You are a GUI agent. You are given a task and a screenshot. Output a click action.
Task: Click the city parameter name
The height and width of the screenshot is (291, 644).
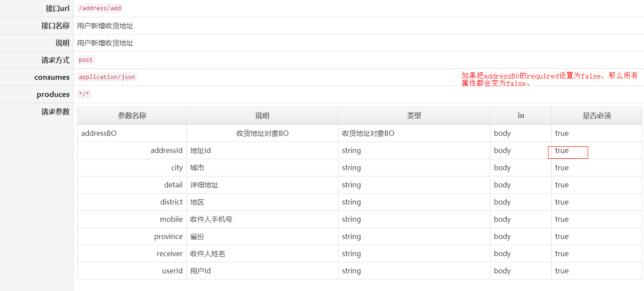pos(177,168)
